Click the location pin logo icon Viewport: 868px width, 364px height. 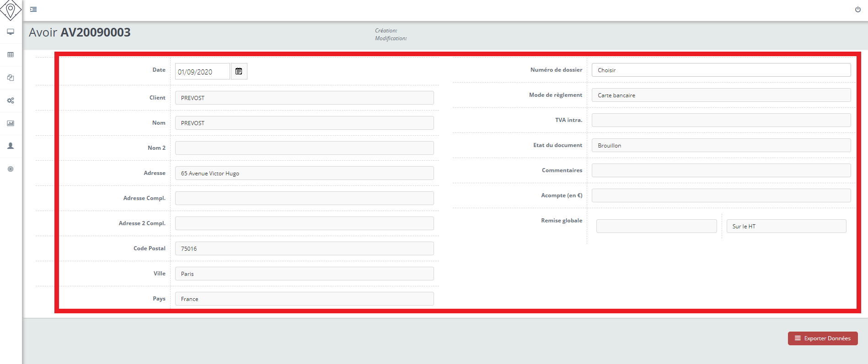pyautogui.click(x=11, y=10)
